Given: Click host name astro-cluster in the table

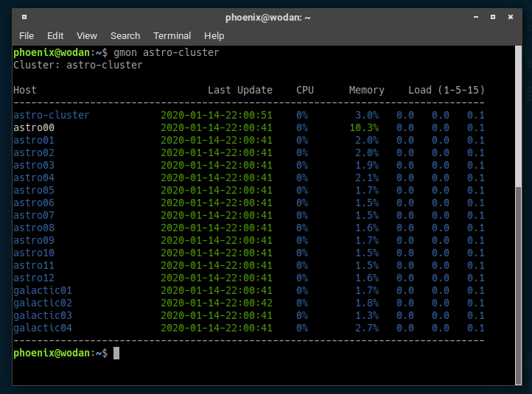Looking at the screenshot, I should 52,115.
